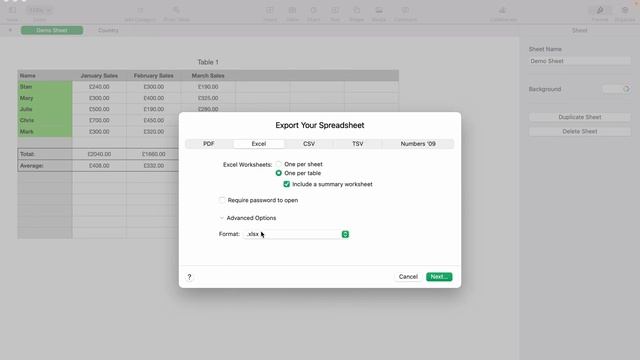The width and height of the screenshot is (640, 360).
Task: Select the One per sheet radio button
Action: point(278,164)
